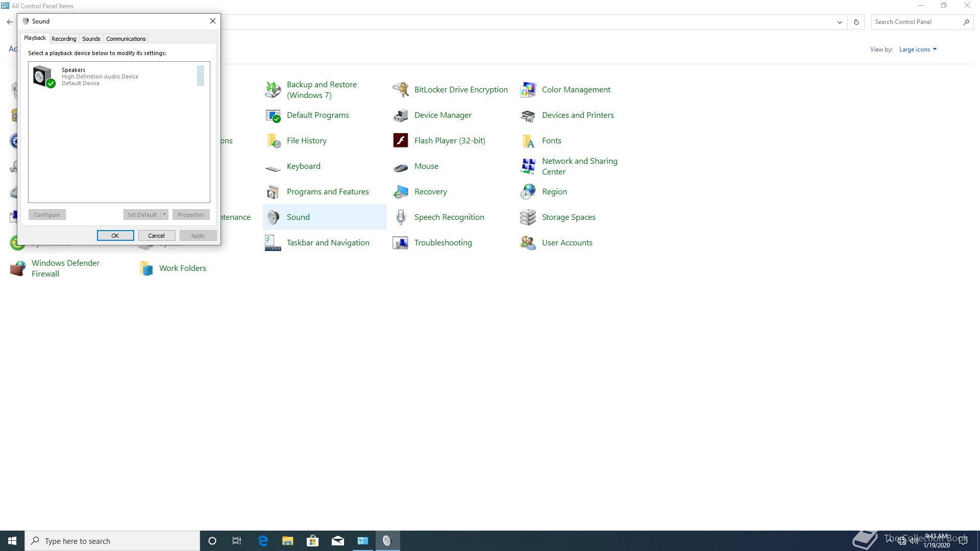Switch to the Communications tab

pos(126,39)
